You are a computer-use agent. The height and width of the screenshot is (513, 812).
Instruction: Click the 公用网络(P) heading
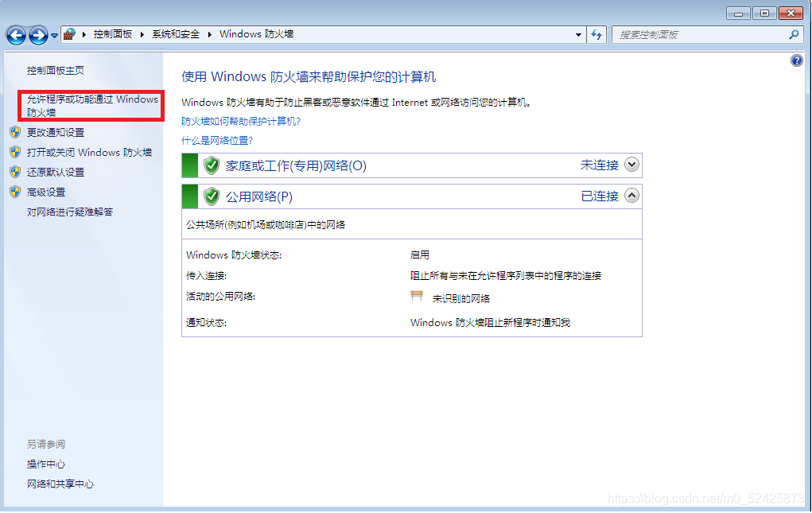click(259, 197)
